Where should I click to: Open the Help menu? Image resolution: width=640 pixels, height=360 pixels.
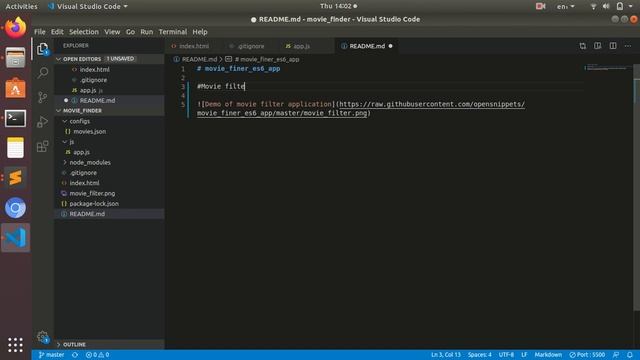click(200, 32)
